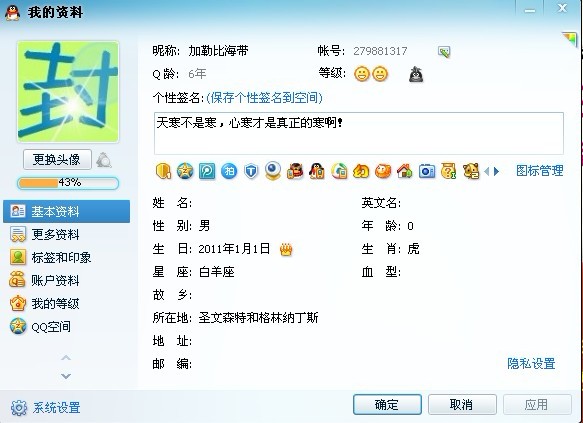This screenshot has width=583, height=423.
Task: Click into the personal signature text box
Action: point(359,133)
